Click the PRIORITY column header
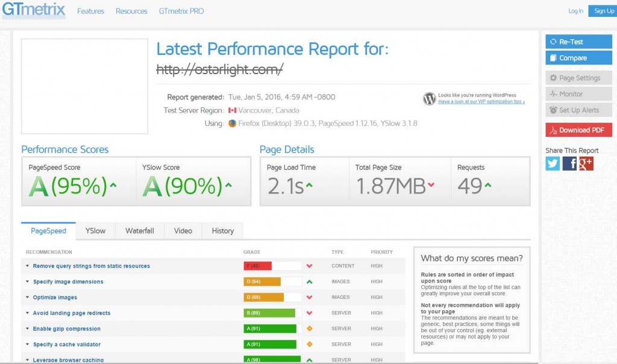Viewport: 617px width, 364px height. tap(381, 252)
